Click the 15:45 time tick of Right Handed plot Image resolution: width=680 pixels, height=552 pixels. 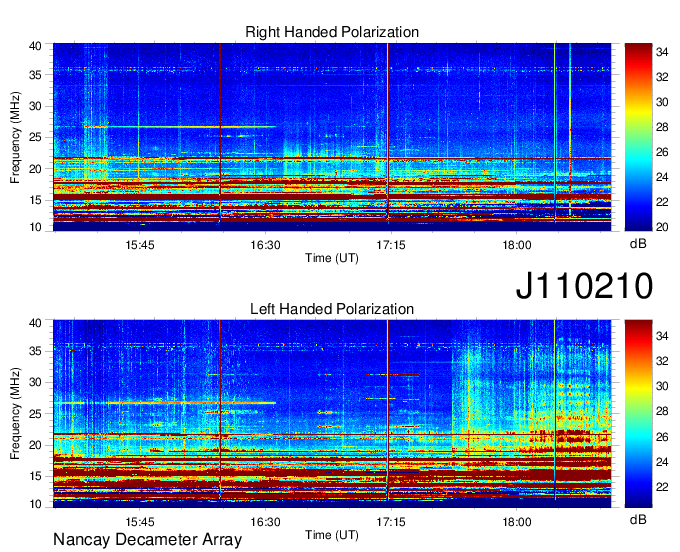pos(140,245)
